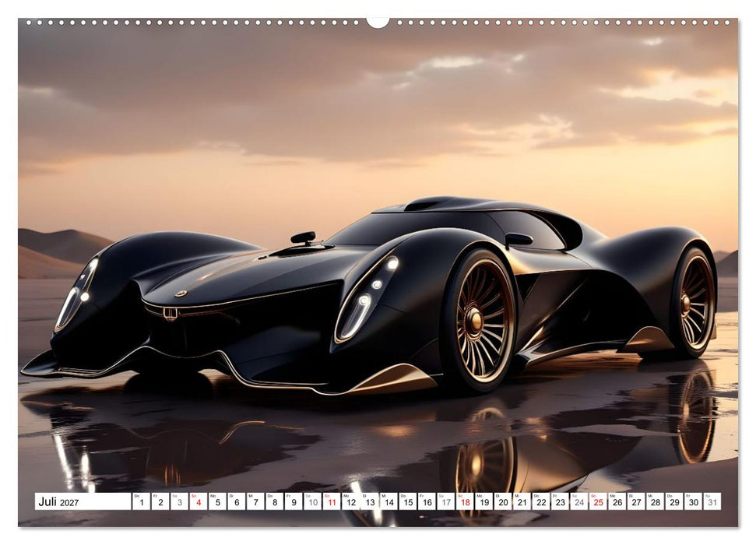
Task: Select day 26 in the calendar strip
Action: click(x=617, y=501)
